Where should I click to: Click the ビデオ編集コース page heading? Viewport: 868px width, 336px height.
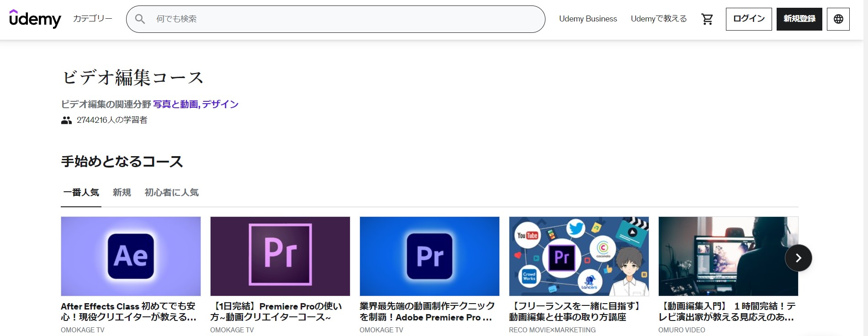(132, 78)
